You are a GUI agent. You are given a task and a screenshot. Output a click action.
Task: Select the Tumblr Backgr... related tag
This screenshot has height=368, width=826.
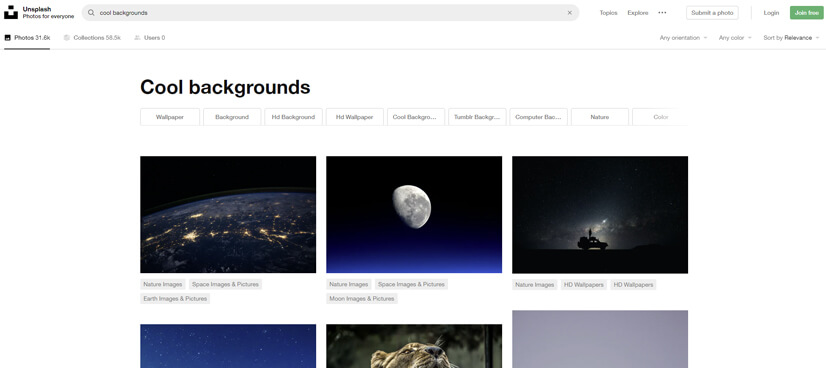(x=477, y=117)
